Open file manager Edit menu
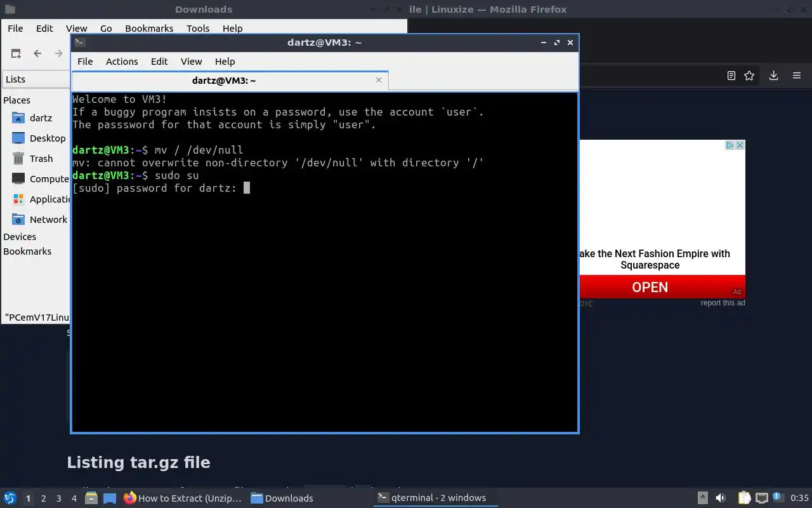This screenshot has height=508, width=812. 44,28
